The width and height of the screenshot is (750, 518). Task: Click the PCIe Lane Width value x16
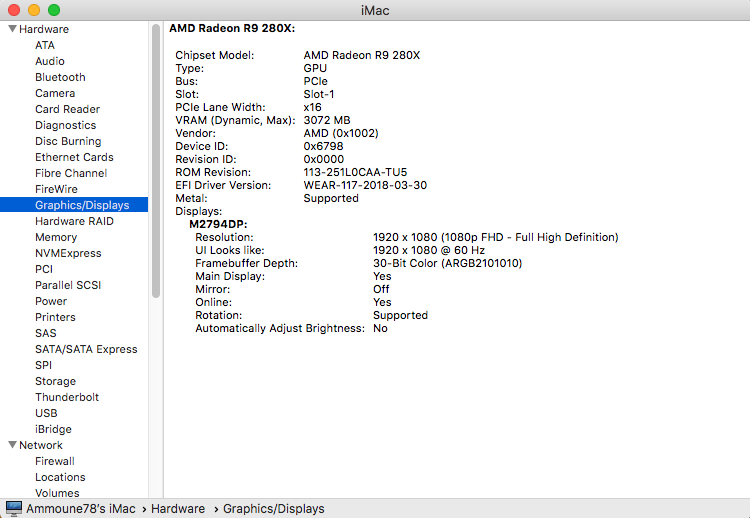point(312,107)
